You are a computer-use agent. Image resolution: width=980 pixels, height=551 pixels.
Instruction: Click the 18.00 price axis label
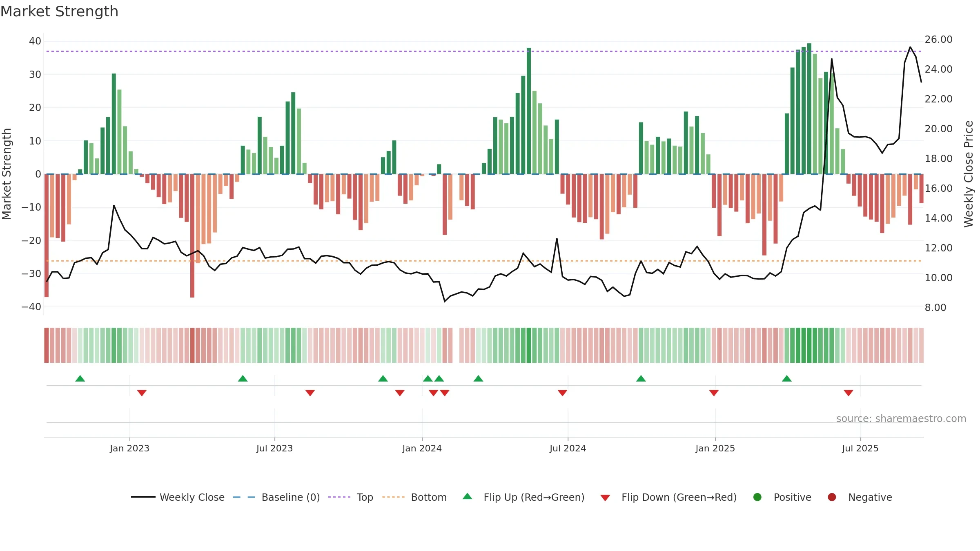click(938, 159)
